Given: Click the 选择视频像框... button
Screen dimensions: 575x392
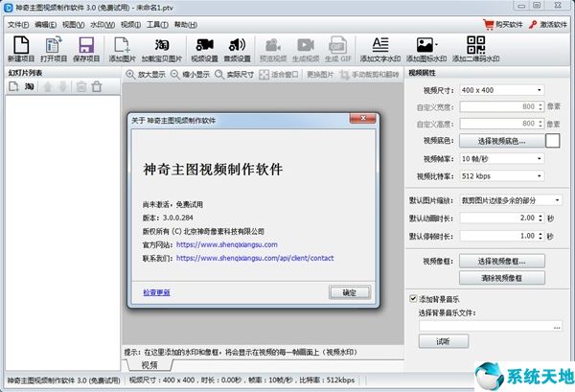Looking at the screenshot, I should 501,262.
